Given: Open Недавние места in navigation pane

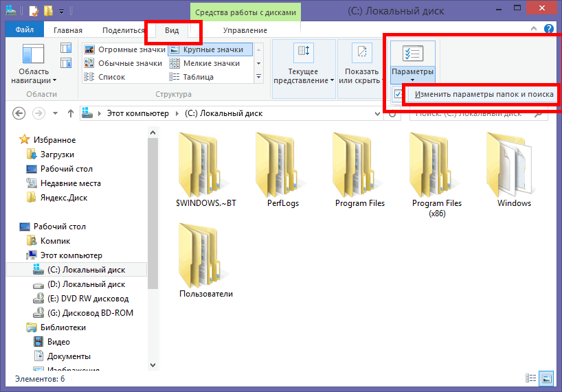Looking at the screenshot, I should [x=71, y=183].
